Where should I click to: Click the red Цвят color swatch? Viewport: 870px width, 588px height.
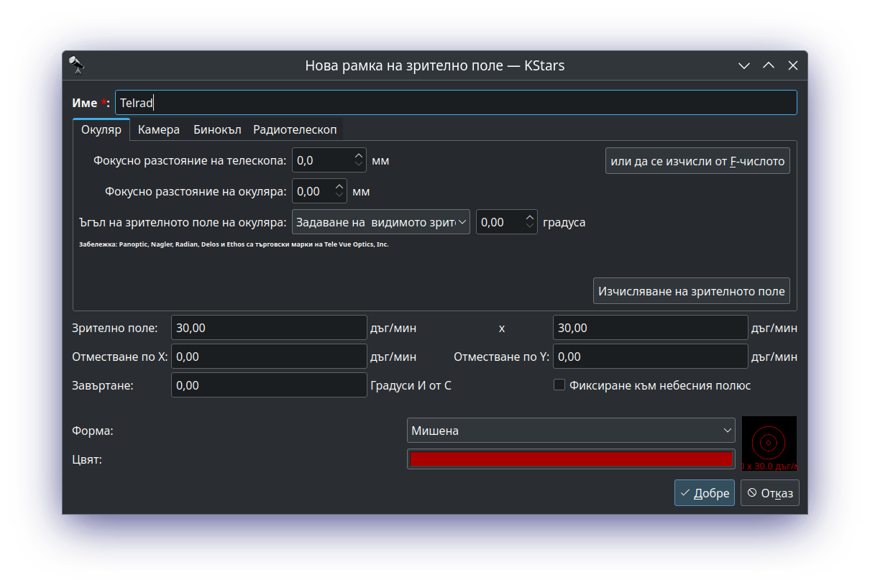[x=570, y=459]
